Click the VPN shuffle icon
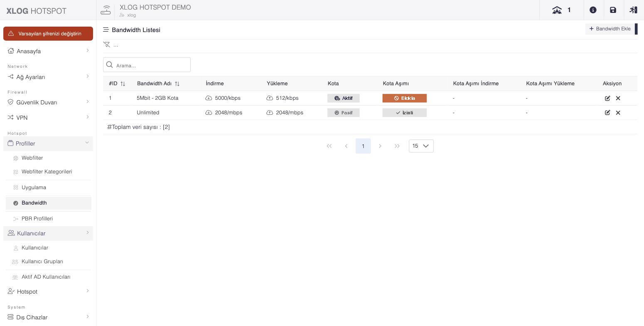 pyautogui.click(x=11, y=118)
